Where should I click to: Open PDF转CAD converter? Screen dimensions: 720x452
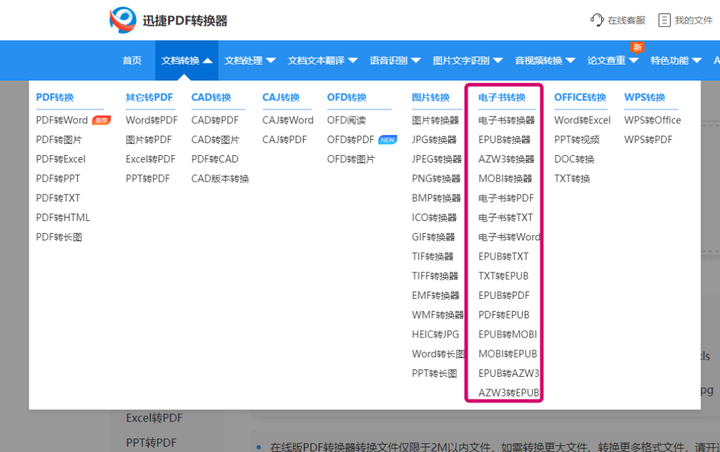215,159
